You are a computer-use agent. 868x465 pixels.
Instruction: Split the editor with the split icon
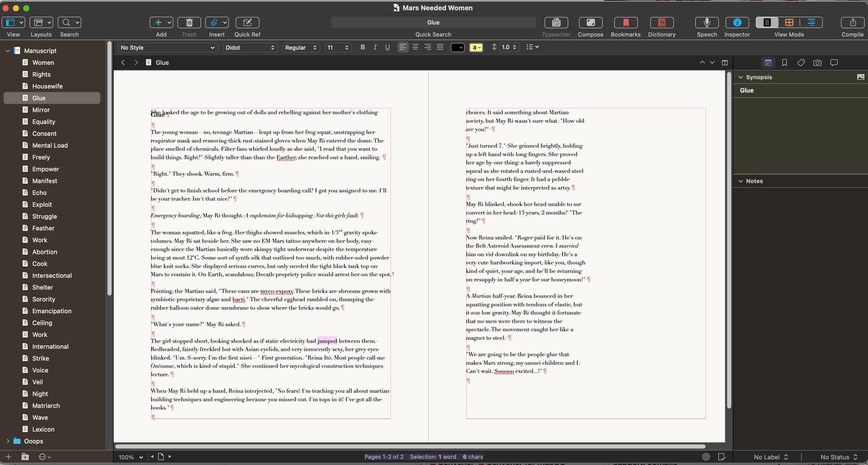point(725,63)
